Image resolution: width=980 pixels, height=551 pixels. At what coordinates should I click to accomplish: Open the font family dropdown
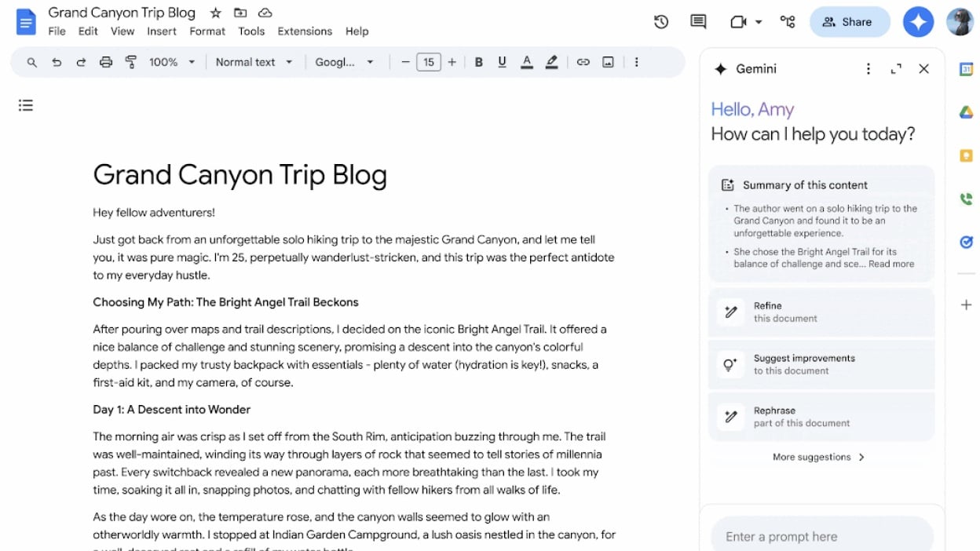[x=345, y=62]
